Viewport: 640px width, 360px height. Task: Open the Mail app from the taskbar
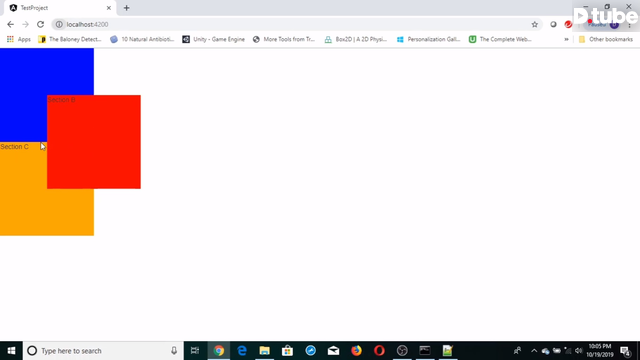tap(333, 351)
